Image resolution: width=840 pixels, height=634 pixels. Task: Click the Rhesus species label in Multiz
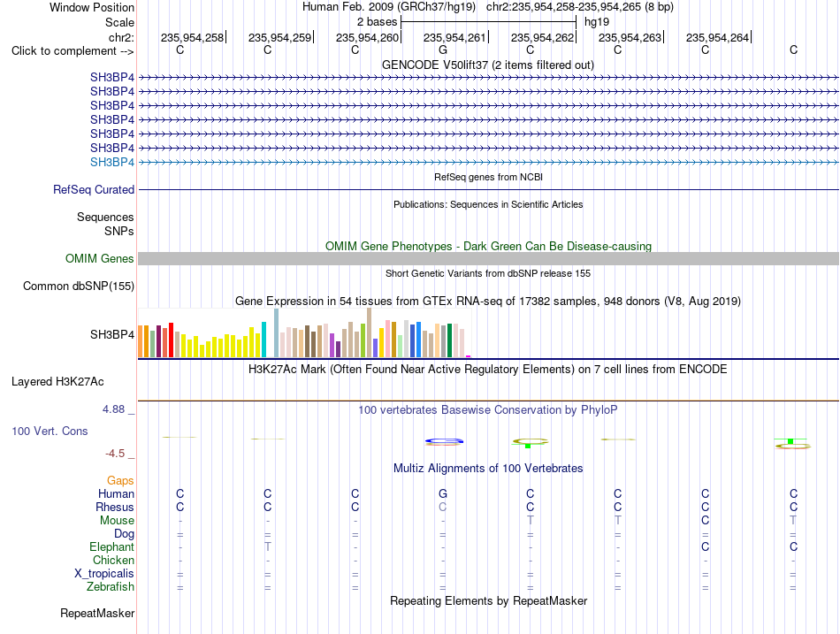115,507
